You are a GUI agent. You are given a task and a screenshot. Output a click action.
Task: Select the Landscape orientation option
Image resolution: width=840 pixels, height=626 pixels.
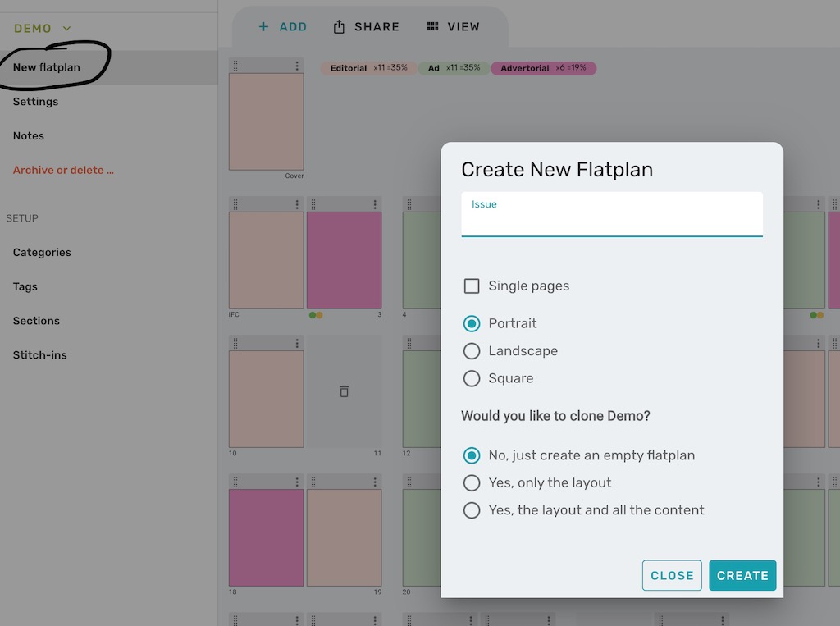[x=472, y=351]
